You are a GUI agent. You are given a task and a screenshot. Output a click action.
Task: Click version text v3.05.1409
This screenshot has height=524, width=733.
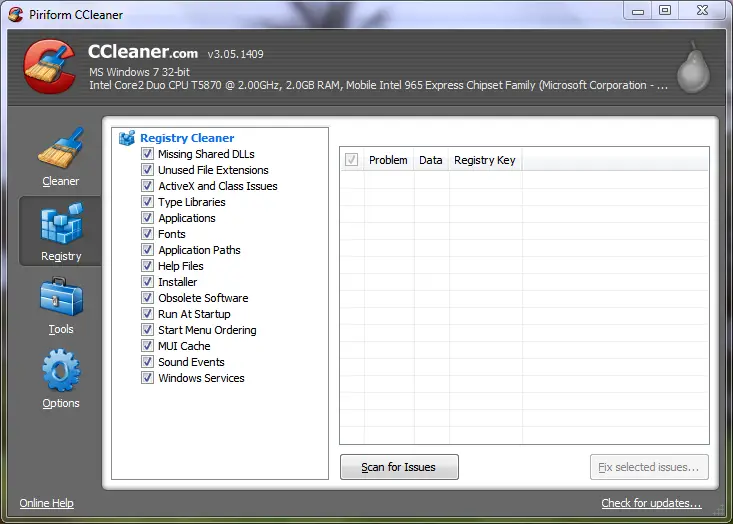point(236,54)
